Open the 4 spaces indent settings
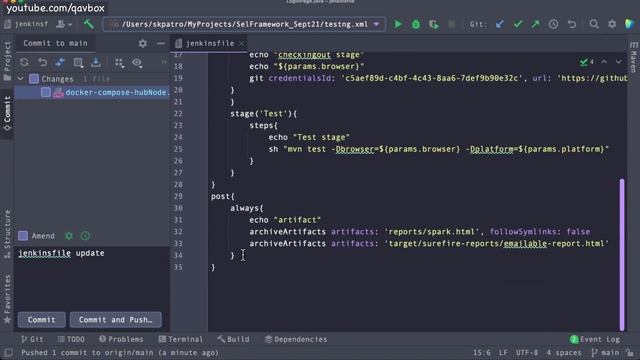Image resolution: width=640 pixels, height=360 pixels. click(564, 352)
